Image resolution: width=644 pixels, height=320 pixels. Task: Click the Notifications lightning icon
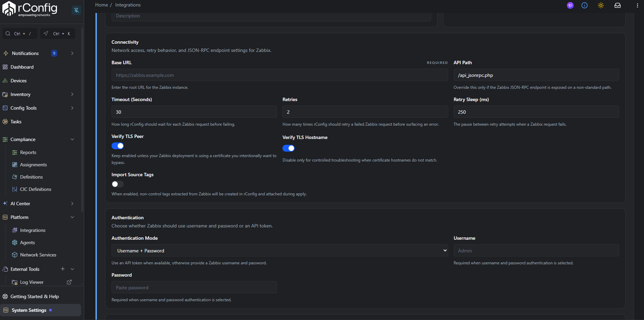coord(6,53)
